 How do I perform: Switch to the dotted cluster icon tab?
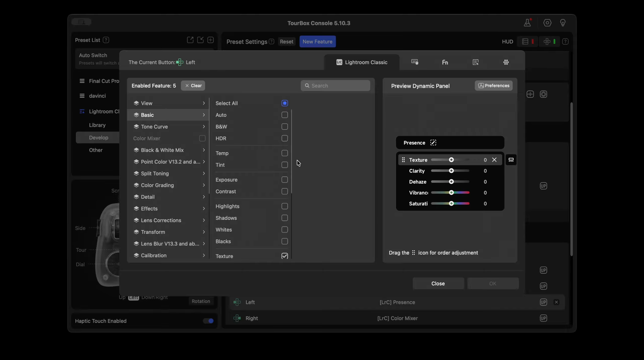(x=506, y=62)
